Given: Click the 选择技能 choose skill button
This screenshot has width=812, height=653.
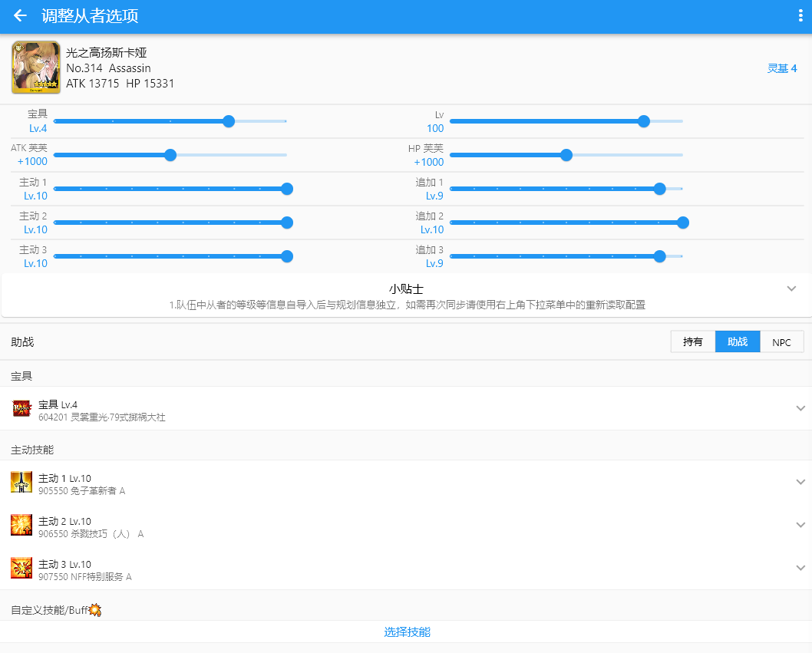Looking at the screenshot, I should [407, 632].
